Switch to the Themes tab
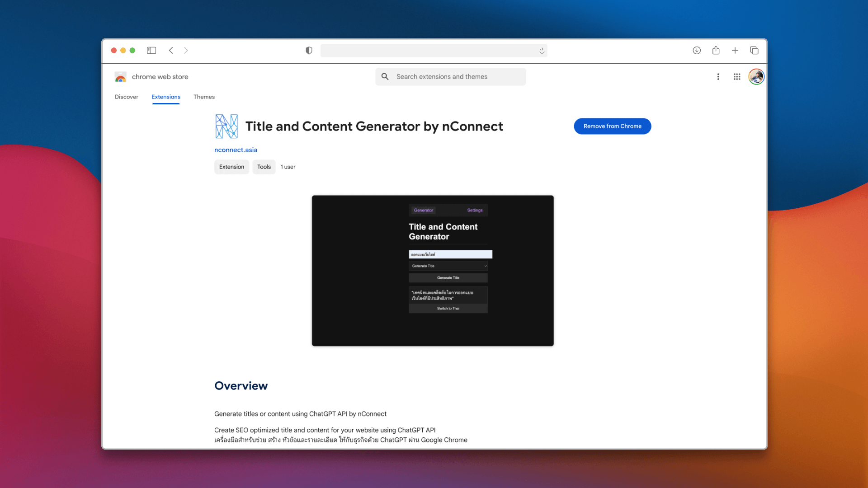Screen dimensions: 868x488 204,97
